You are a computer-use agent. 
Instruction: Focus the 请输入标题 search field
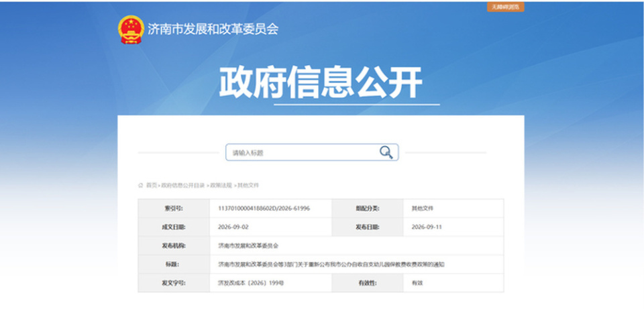coord(312,152)
